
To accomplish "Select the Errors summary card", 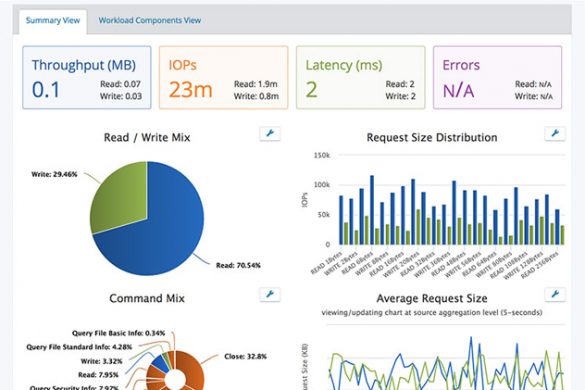I will coord(497,78).
